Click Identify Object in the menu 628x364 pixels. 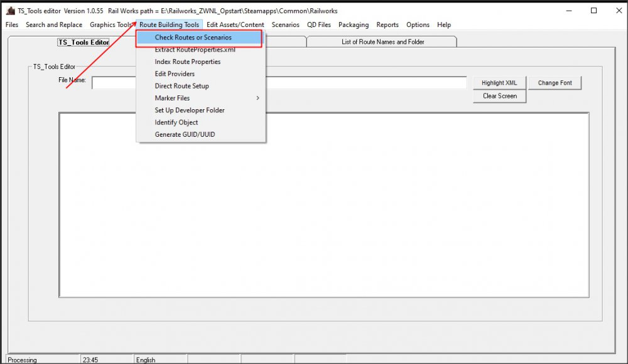176,122
